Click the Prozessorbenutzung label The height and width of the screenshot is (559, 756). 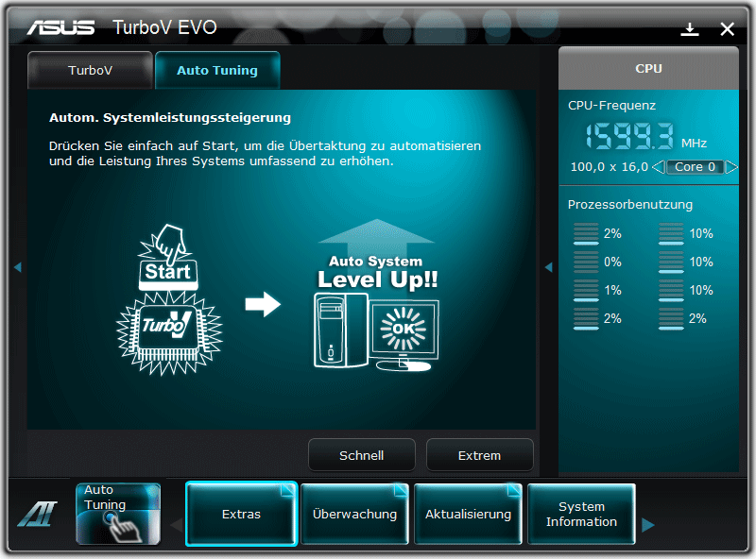(630, 204)
